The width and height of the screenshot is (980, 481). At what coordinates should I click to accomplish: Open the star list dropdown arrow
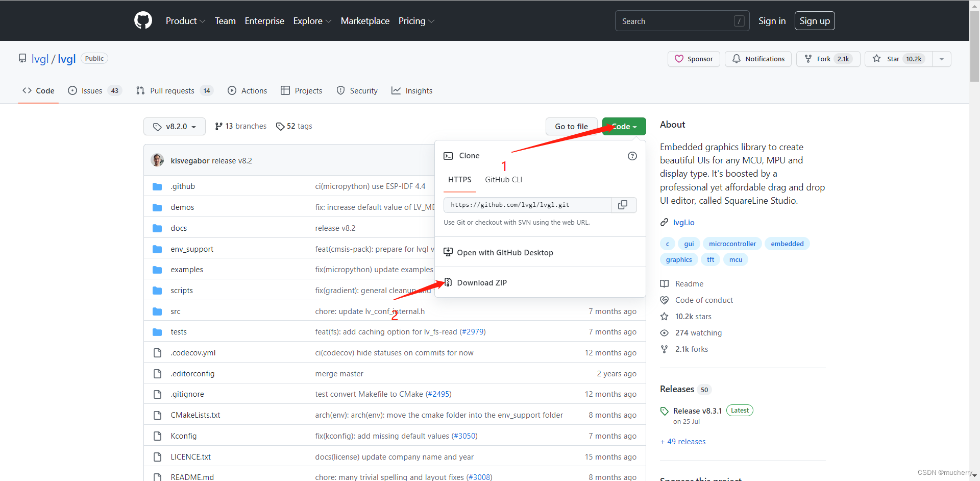tap(942, 59)
